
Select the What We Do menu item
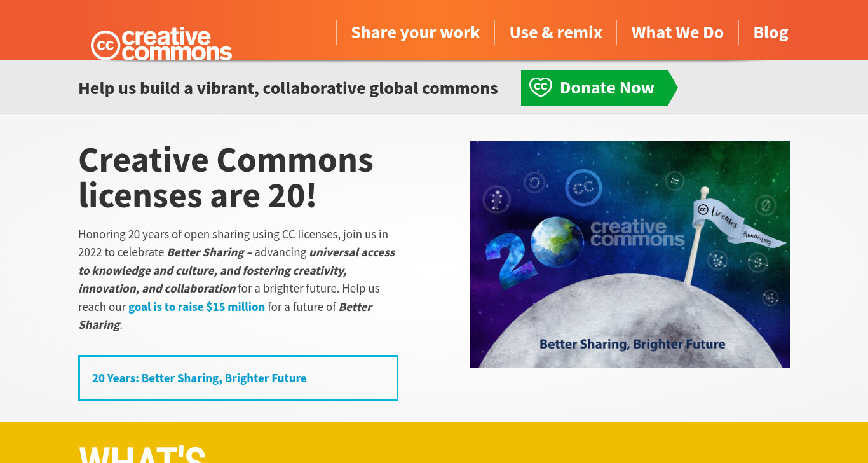click(677, 32)
